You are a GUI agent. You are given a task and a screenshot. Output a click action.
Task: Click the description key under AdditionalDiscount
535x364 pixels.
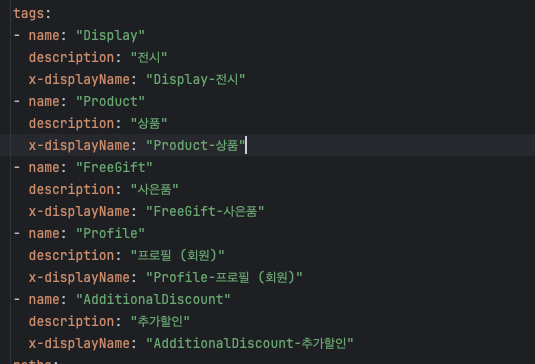point(71,321)
